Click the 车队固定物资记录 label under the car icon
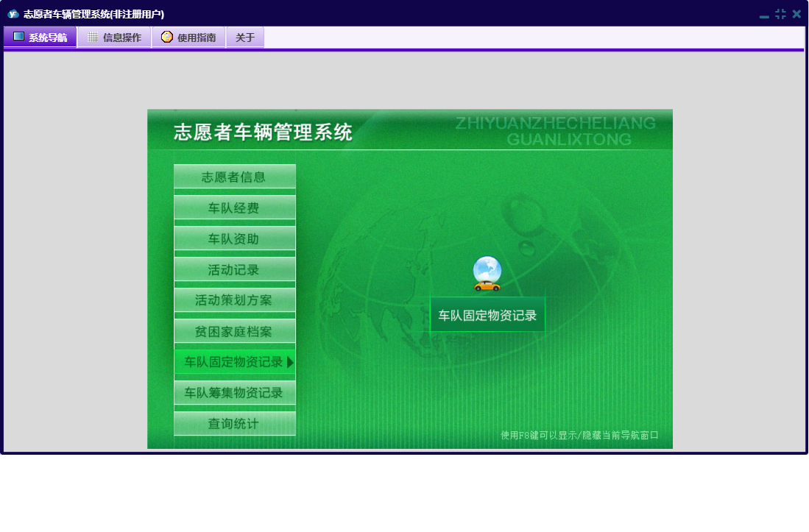 click(x=487, y=315)
